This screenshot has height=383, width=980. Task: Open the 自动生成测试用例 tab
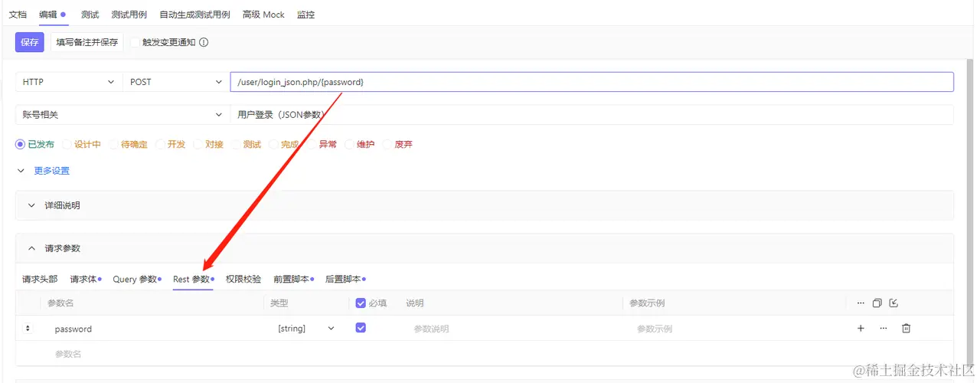pyautogui.click(x=194, y=15)
